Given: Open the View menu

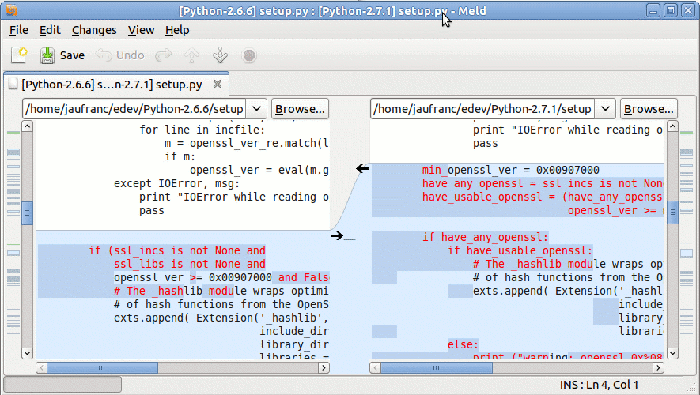Looking at the screenshot, I should pyautogui.click(x=141, y=30).
